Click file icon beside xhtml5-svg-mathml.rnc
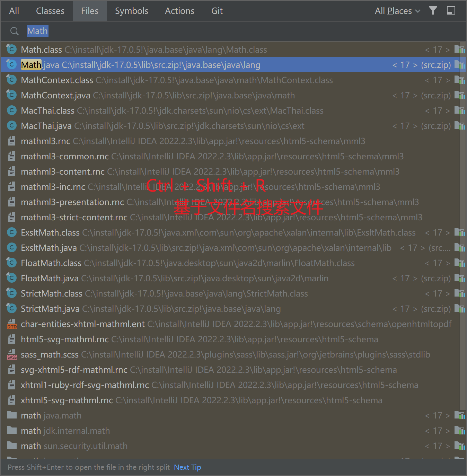The width and height of the screenshot is (467, 476). click(x=12, y=400)
